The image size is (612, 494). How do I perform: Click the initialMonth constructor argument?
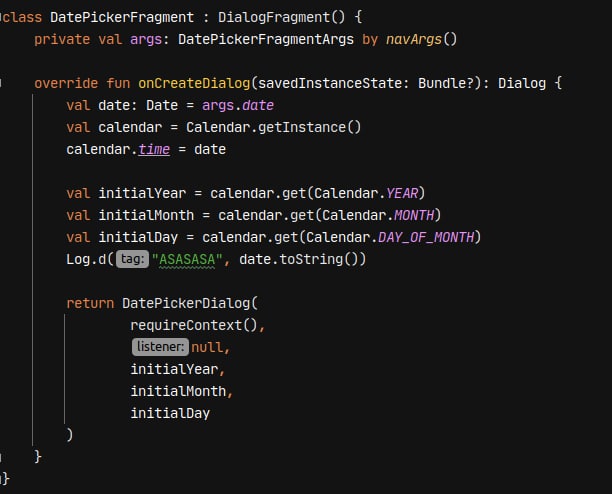(x=178, y=391)
